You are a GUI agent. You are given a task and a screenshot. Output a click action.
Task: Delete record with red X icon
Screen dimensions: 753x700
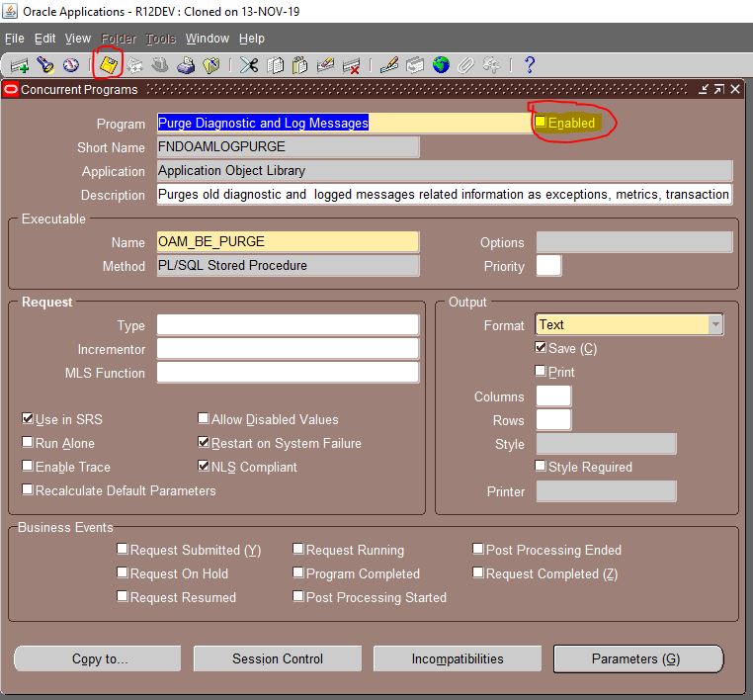[352, 65]
